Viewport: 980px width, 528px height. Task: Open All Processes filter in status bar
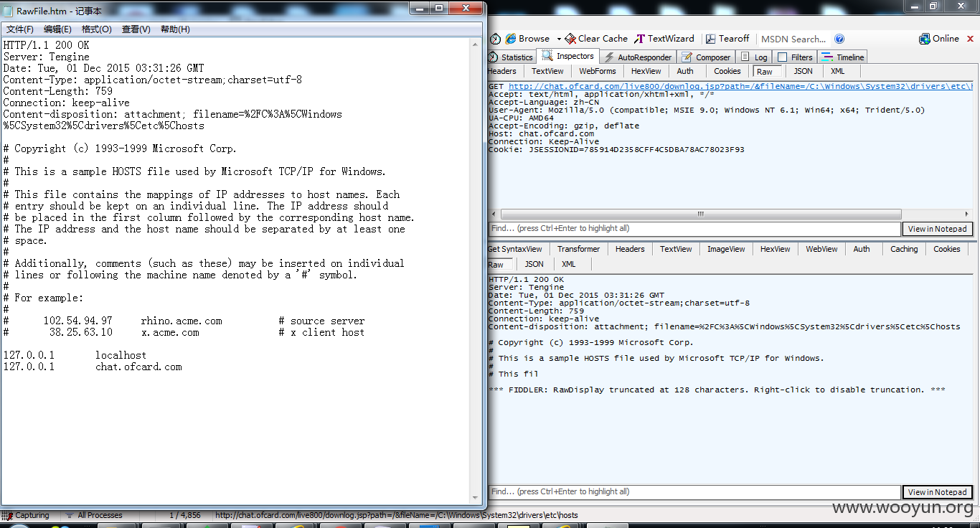[94, 515]
